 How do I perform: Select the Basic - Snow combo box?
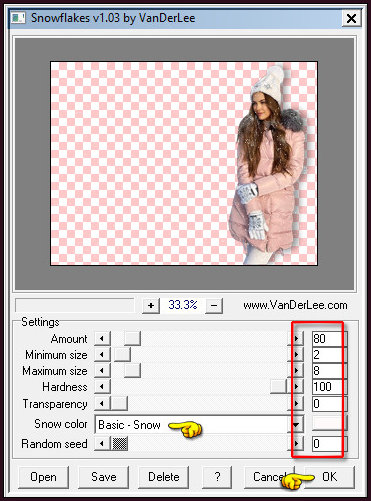199,424
